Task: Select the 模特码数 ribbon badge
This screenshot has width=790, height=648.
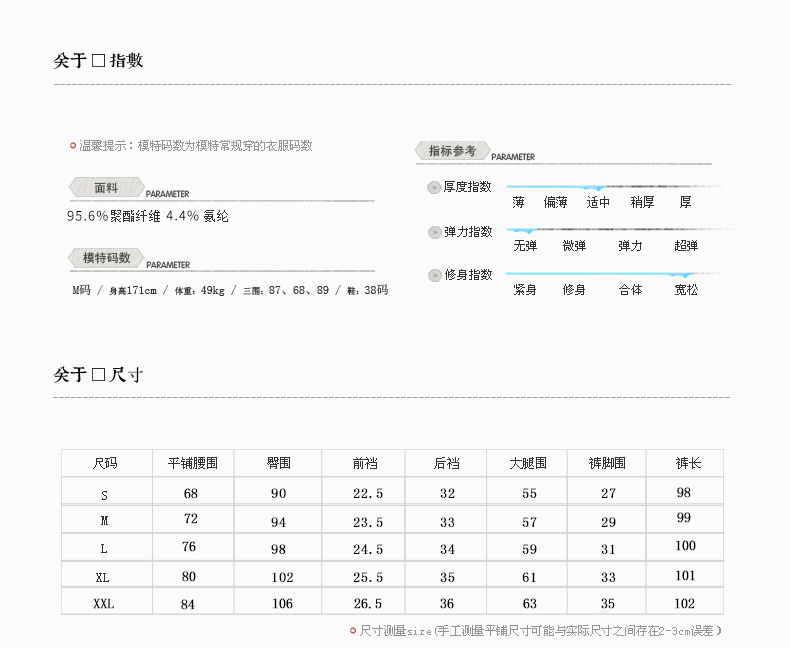Action: click(x=106, y=258)
